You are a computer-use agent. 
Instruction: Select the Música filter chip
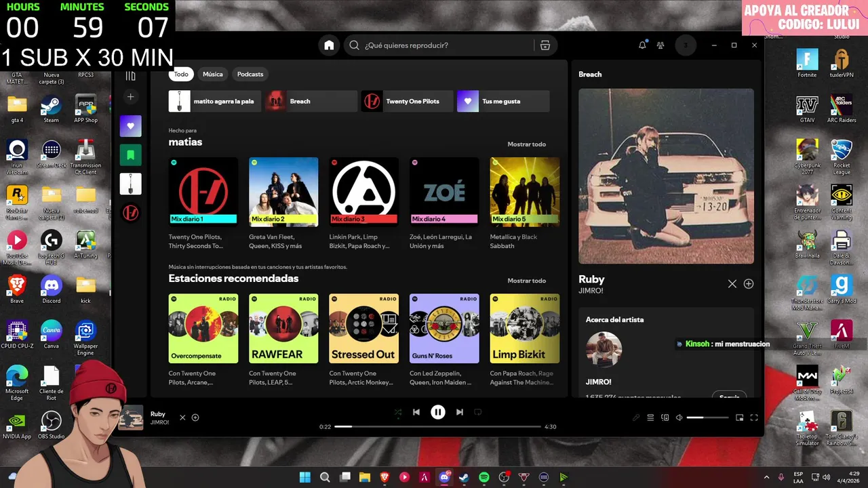(x=213, y=74)
